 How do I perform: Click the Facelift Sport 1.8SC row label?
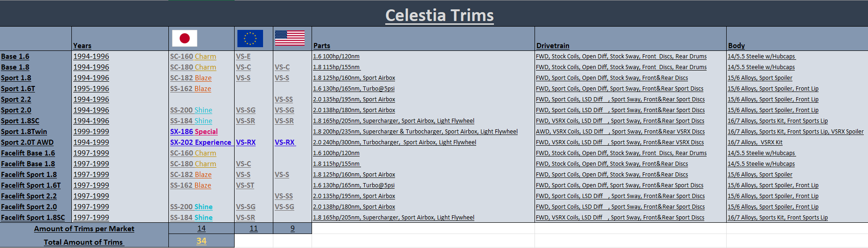[x=33, y=218]
